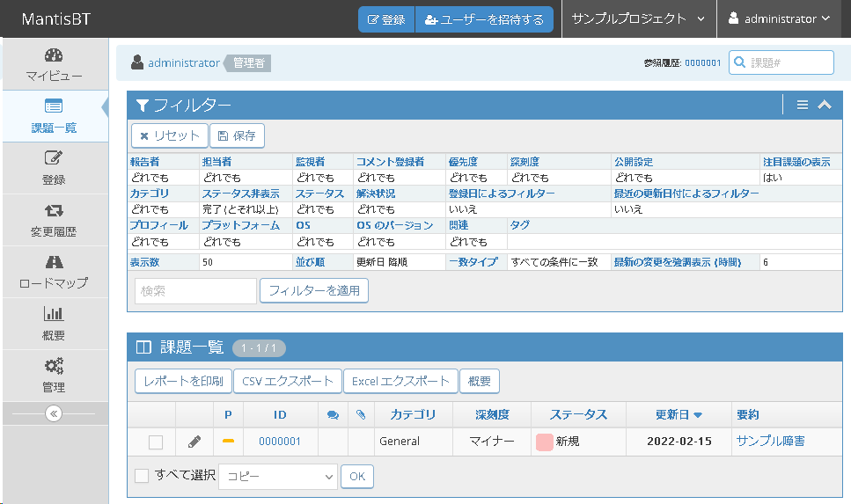This screenshot has height=504, width=851.
Task: Click ユーザーを招待する button
Action: tap(484, 19)
